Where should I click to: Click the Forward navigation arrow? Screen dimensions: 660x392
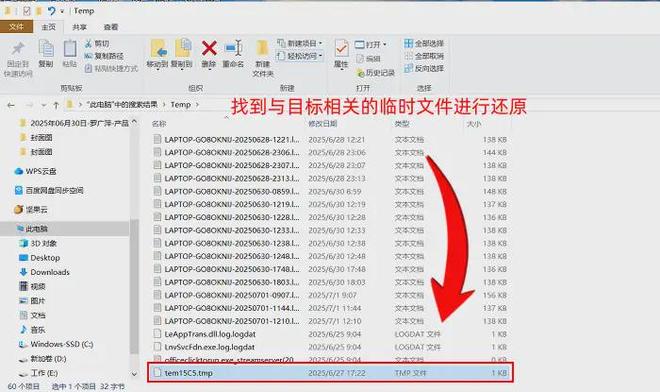[29, 105]
